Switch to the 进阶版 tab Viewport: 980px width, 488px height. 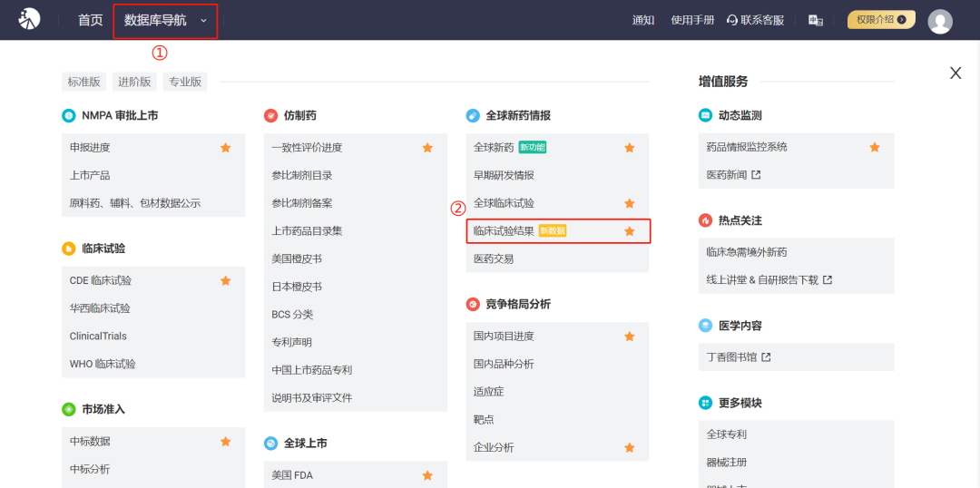tap(134, 82)
